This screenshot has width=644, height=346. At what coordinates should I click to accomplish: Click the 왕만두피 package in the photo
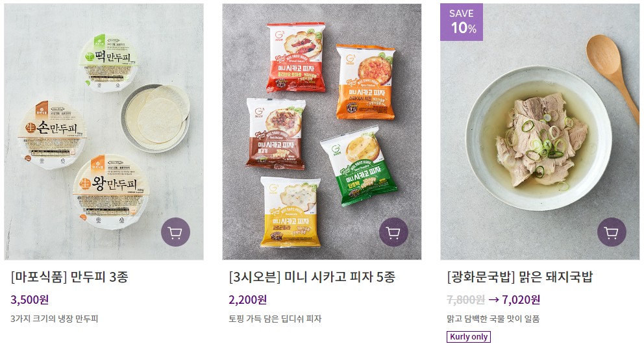pos(111,192)
